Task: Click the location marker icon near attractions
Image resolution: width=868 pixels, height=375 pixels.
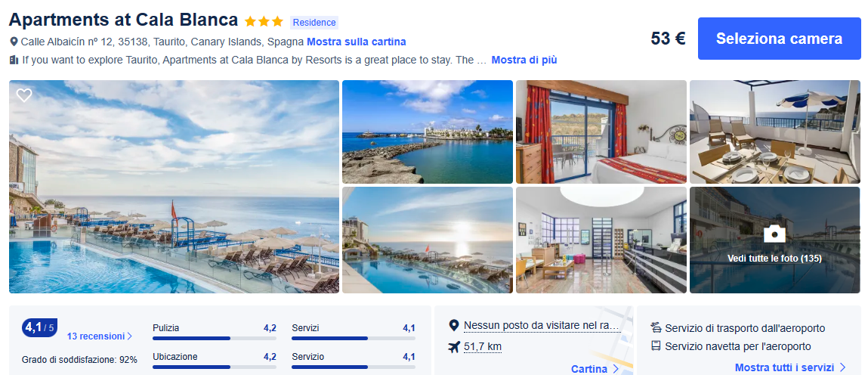Action: coord(453,326)
